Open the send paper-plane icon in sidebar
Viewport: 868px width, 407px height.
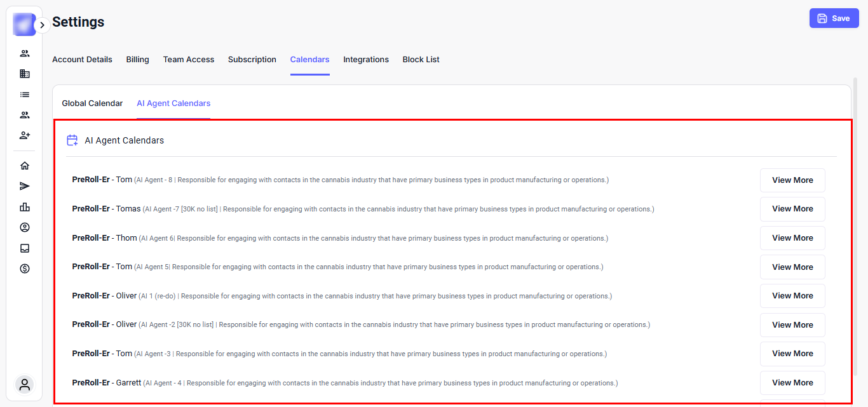[25, 186]
